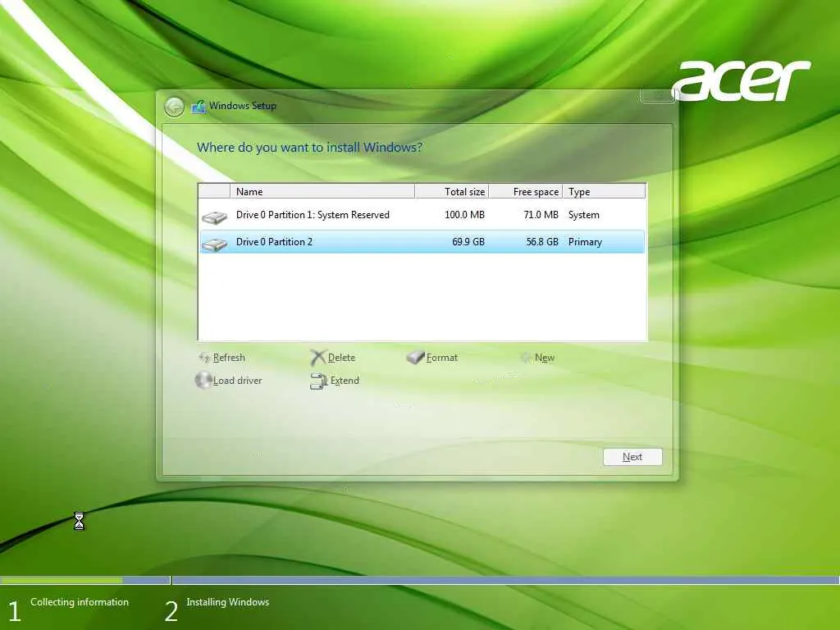Click the Primary type cell
840x630 pixels.
[585, 242]
